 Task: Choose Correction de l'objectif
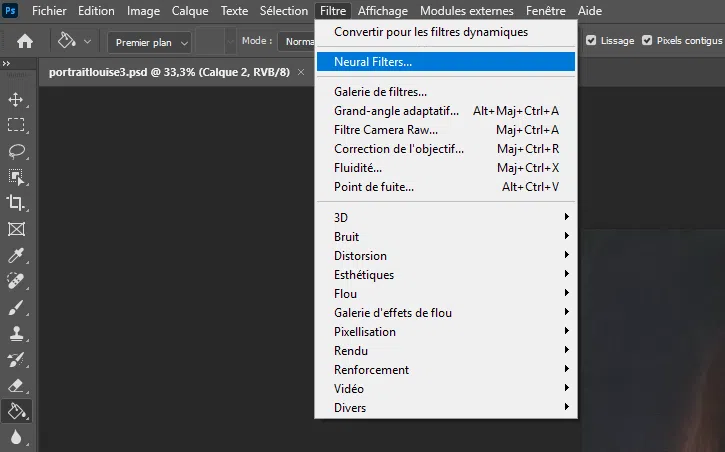pos(446,148)
